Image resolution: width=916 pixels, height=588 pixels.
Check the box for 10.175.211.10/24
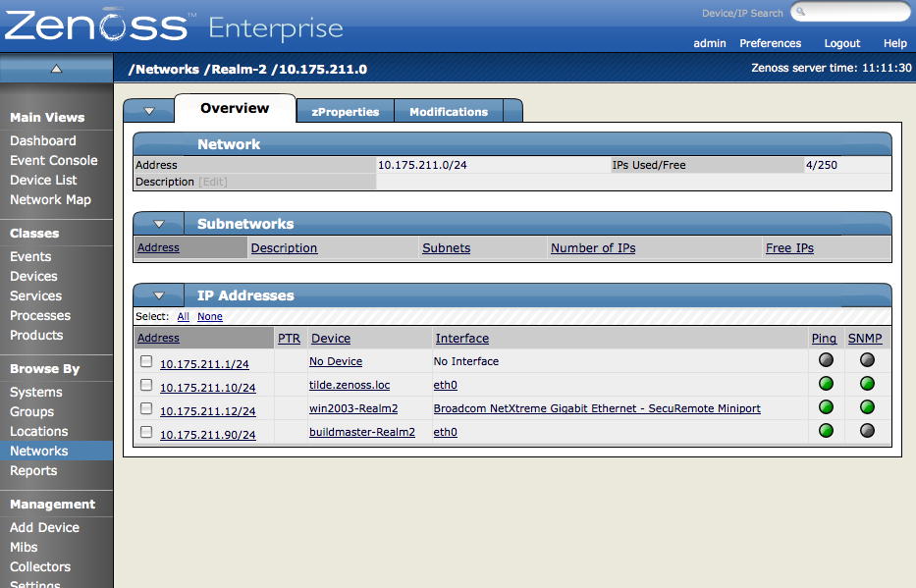tap(146, 385)
